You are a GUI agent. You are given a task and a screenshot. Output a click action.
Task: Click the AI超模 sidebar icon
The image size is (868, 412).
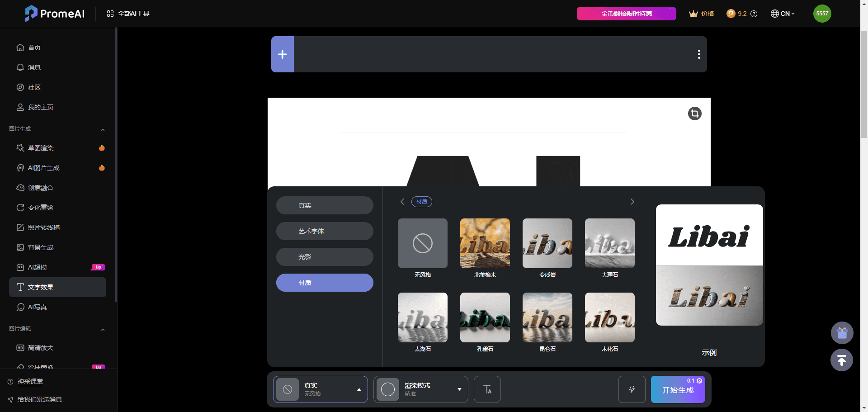coord(20,267)
